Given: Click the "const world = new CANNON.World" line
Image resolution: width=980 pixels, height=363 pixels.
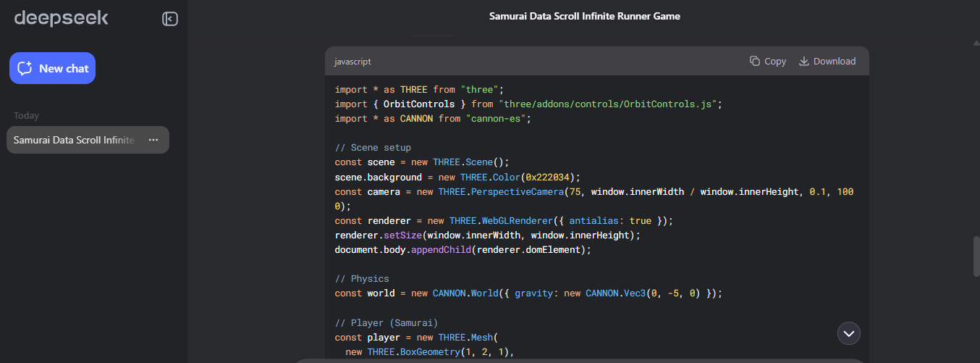Looking at the screenshot, I should coord(528,293).
